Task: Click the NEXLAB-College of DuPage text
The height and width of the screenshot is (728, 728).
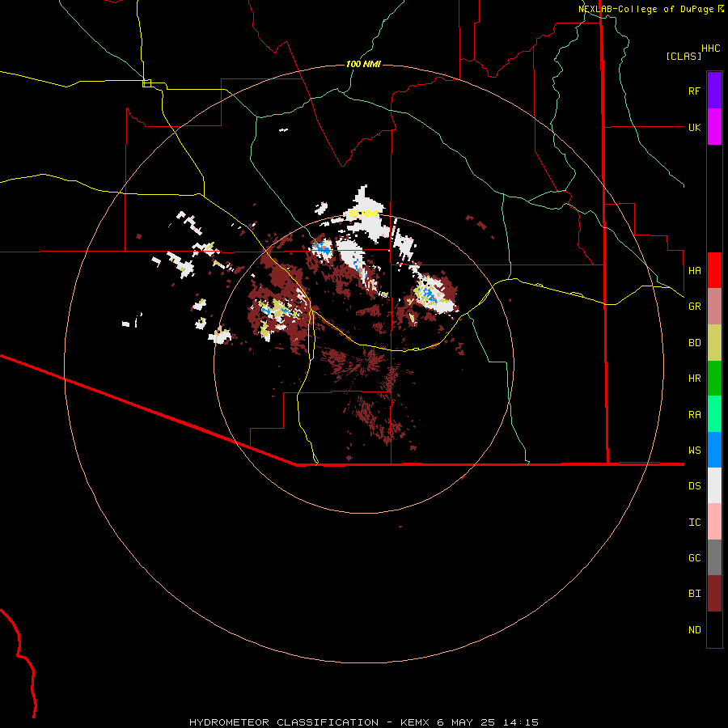Action: [645, 9]
